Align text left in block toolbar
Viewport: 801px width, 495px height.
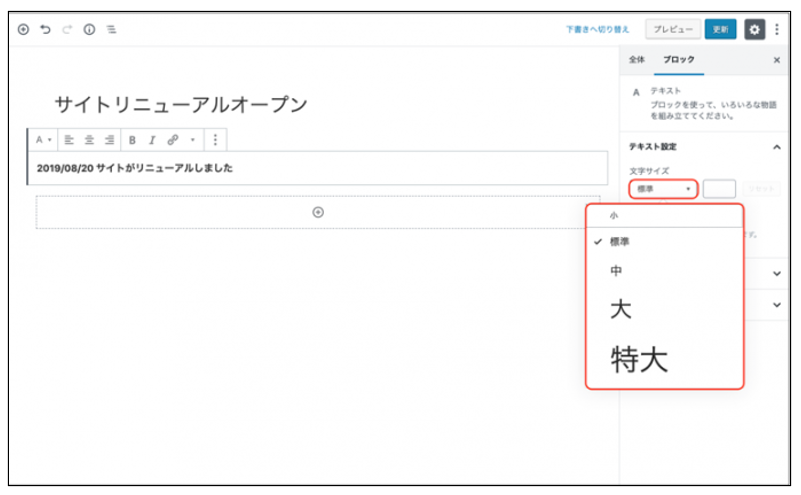pos(70,140)
